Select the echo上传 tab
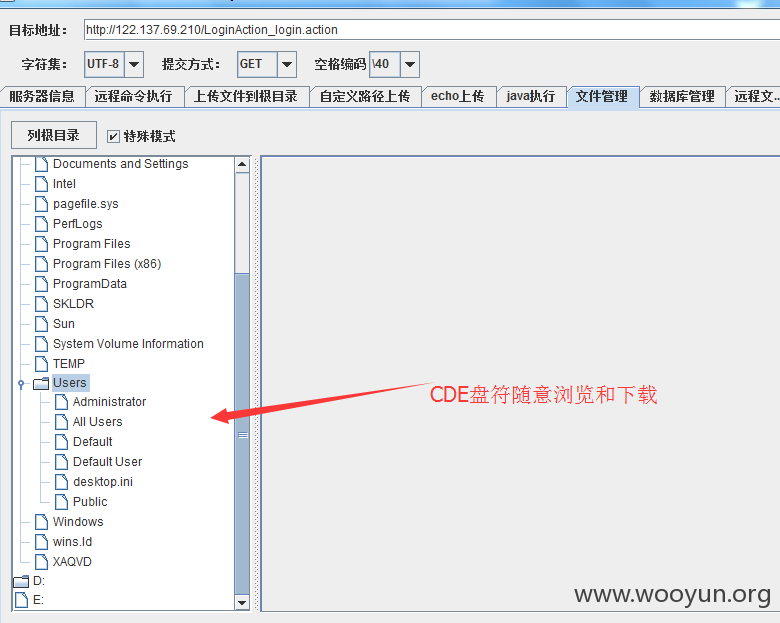The width and height of the screenshot is (780, 623). (458, 96)
